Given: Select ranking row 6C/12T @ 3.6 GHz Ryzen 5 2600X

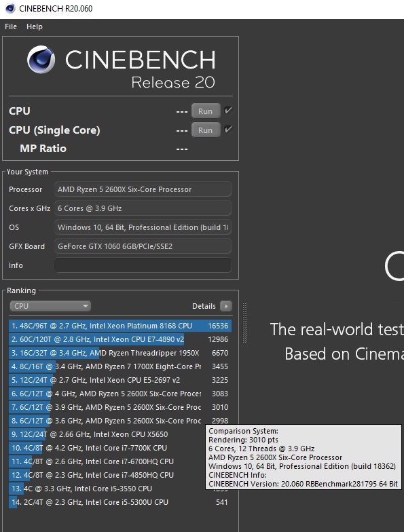Looking at the screenshot, I should point(120,421).
